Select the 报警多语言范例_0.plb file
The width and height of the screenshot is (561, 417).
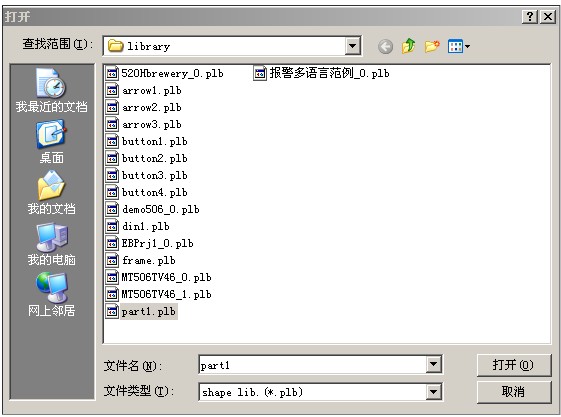(321, 73)
